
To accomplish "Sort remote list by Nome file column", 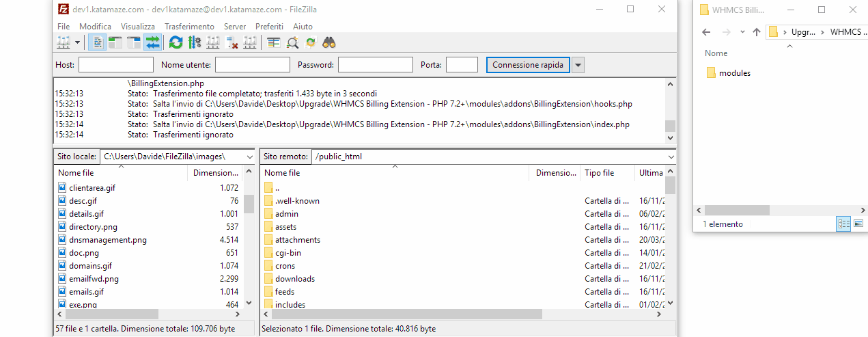I will click(x=395, y=173).
